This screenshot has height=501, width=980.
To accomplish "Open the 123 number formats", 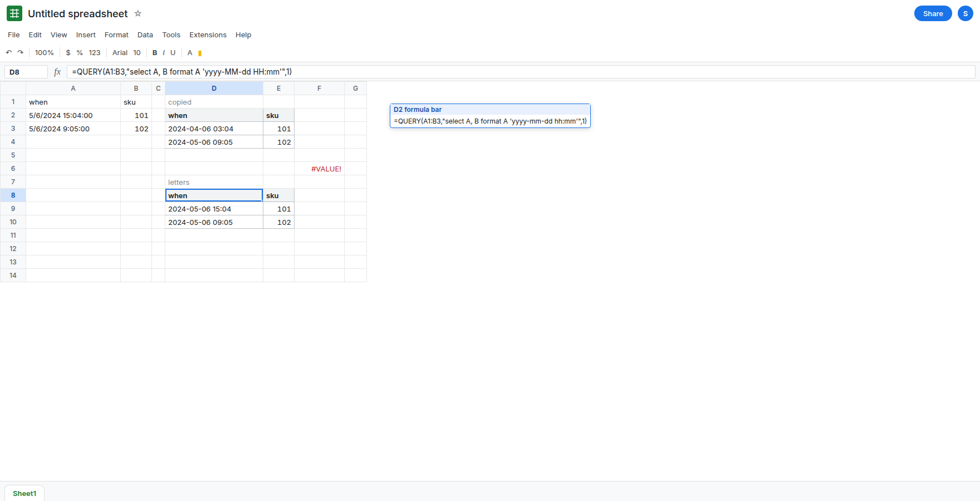I will (95, 52).
